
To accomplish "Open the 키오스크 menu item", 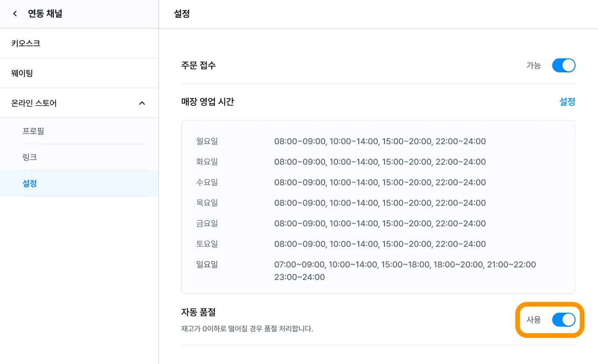I will point(26,43).
